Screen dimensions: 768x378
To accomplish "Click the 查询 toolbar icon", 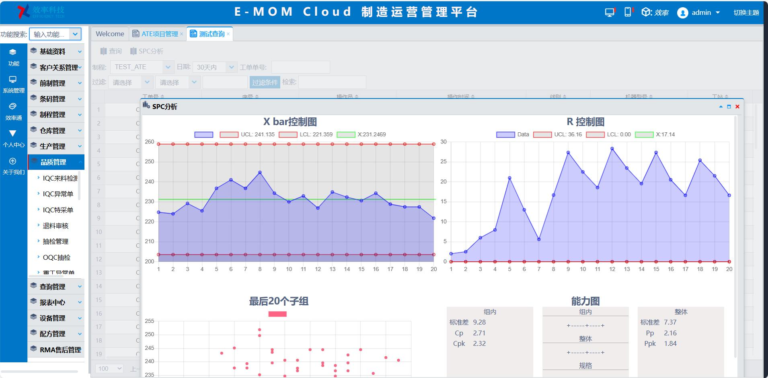I will (103, 51).
